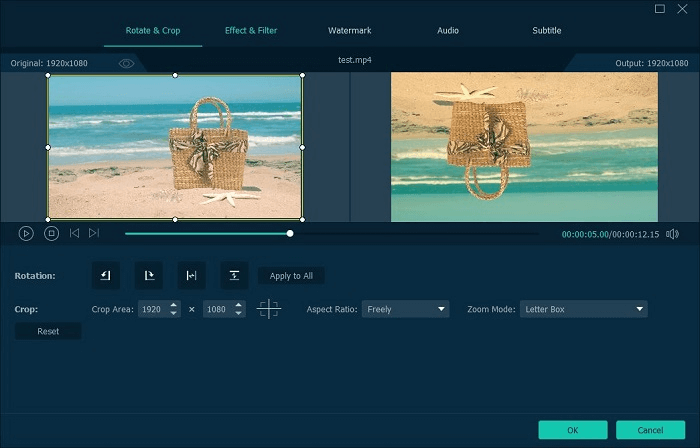The image size is (700, 448).
Task: Click right-middle crop handle
Action: 302,147
